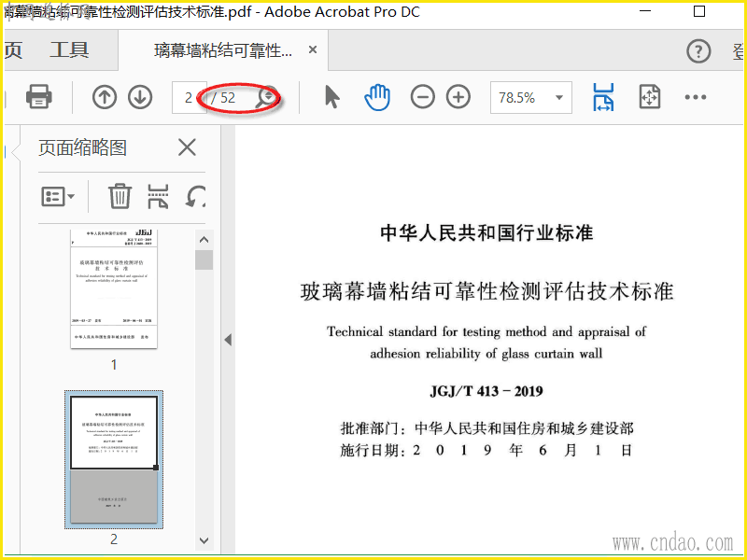Screen dimensions: 747x560
Task: Click the thumbnail label number 2
Action: tap(114, 539)
